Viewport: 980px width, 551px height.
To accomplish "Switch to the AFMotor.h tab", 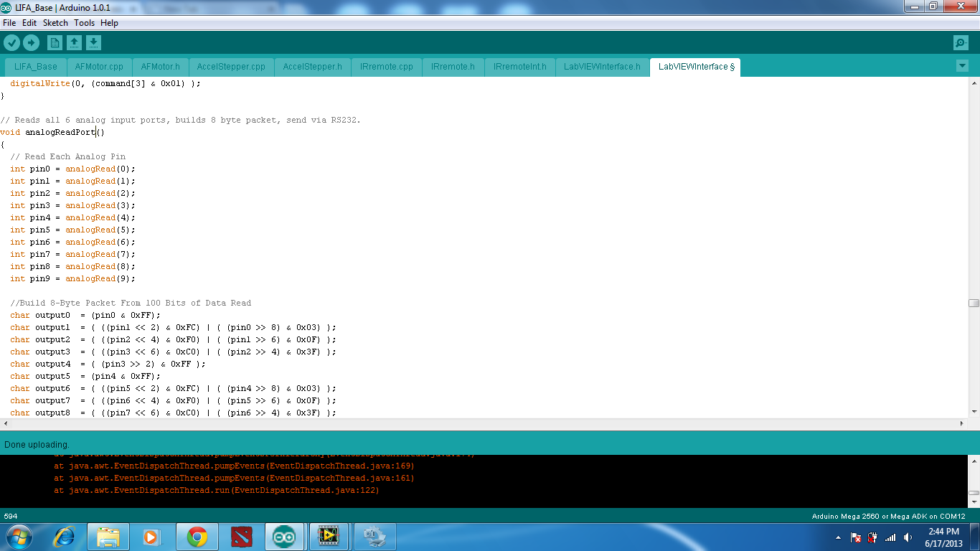I will [161, 67].
